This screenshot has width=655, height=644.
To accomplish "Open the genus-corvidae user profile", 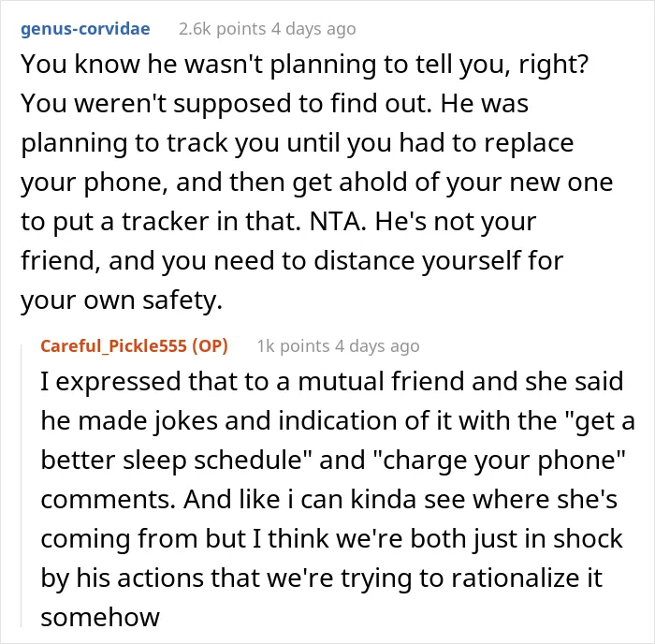I will [85, 29].
